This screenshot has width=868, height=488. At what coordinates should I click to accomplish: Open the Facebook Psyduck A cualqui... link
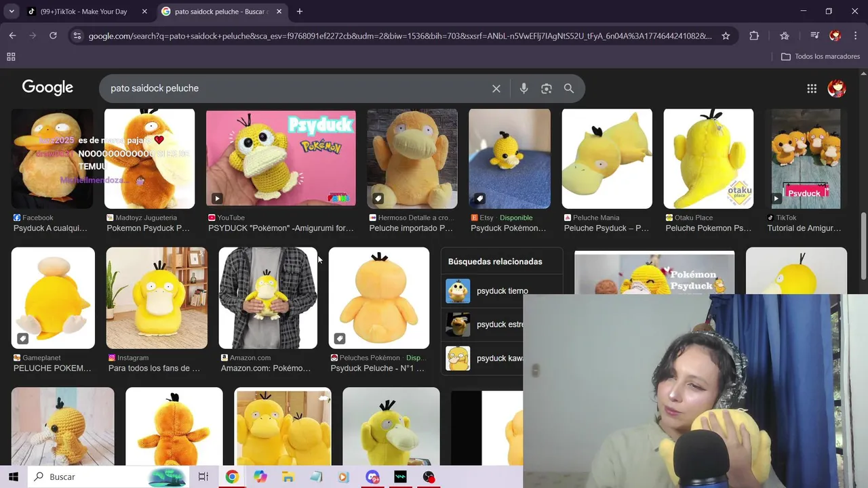tap(50, 228)
